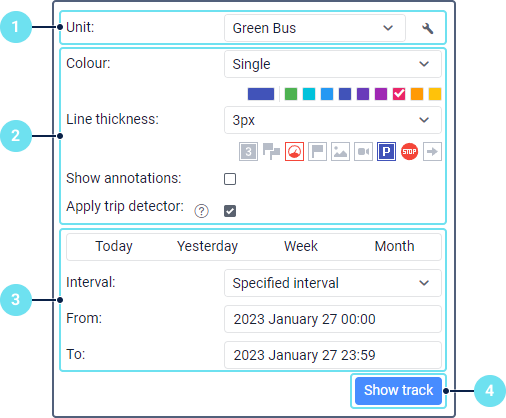This screenshot has height=418, width=506.
Task: Uncheck the Apply trip detector checkbox
Action: pos(230,211)
